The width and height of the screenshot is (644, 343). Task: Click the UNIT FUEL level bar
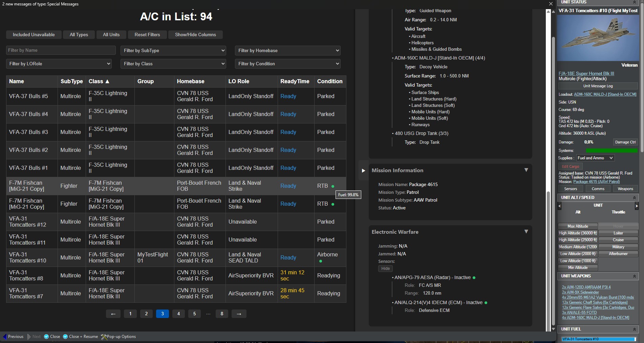pyautogui.click(x=598, y=339)
